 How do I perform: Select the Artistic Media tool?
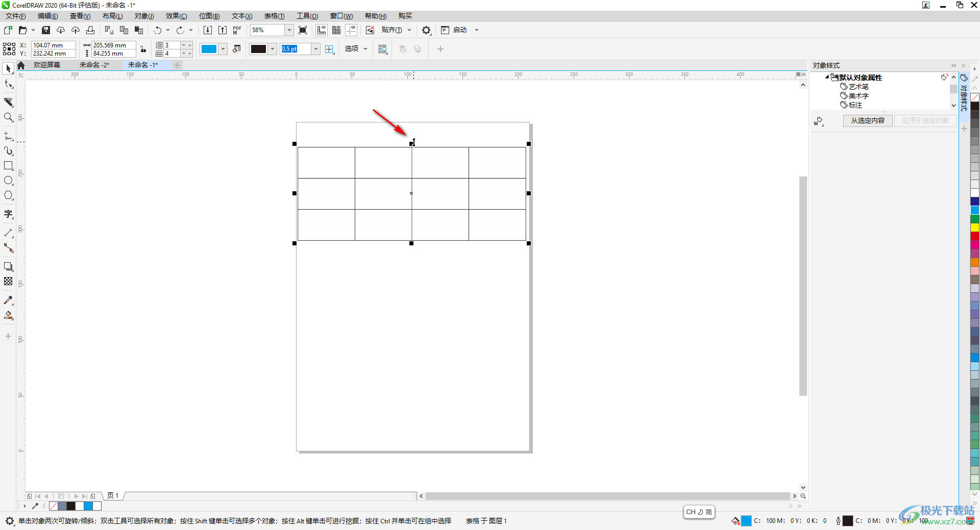(8, 151)
